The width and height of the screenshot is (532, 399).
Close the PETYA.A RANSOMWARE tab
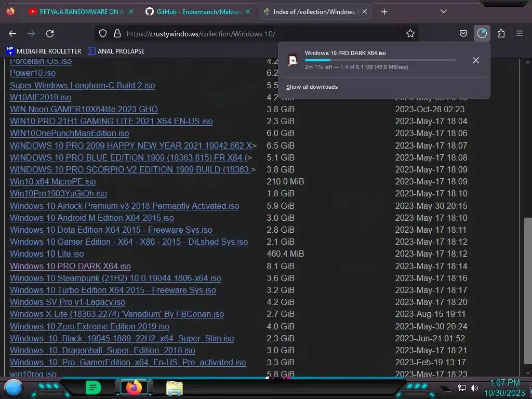[x=130, y=12]
